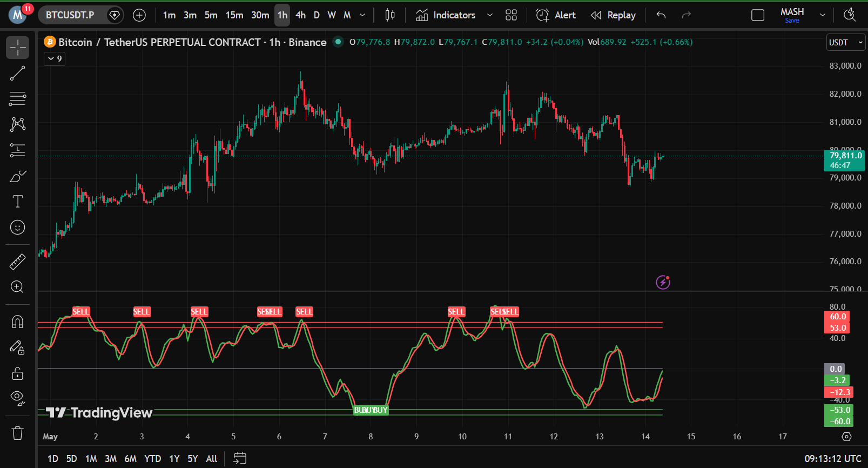Select the ruler Measure tool
The width and height of the screenshot is (868, 468).
coord(17,262)
